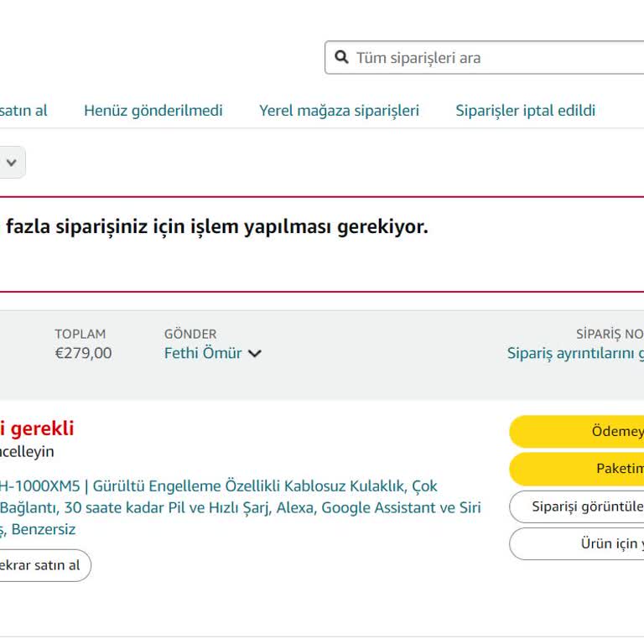Viewport: 644px width, 644px height.
Task: Open the WH-1000XM5 headphone product link
Action: coord(241,507)
